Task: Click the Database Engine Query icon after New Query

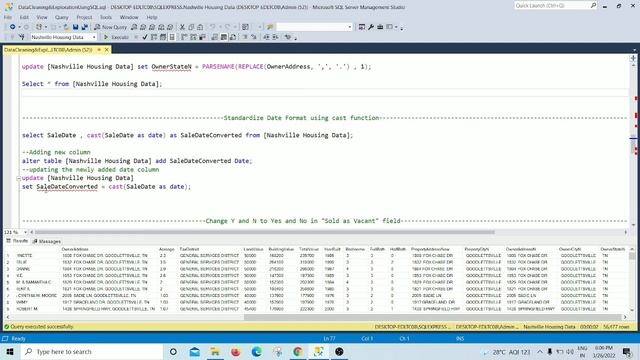Action: point(134,27)
